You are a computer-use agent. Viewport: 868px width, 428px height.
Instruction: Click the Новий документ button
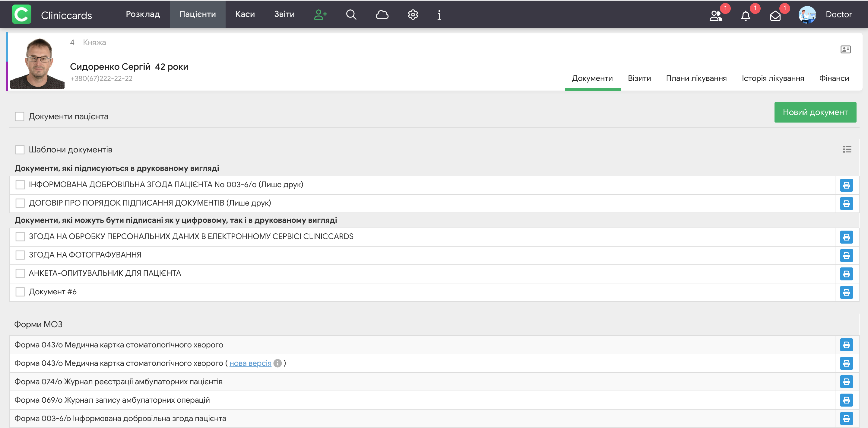(x=815, y=112)
